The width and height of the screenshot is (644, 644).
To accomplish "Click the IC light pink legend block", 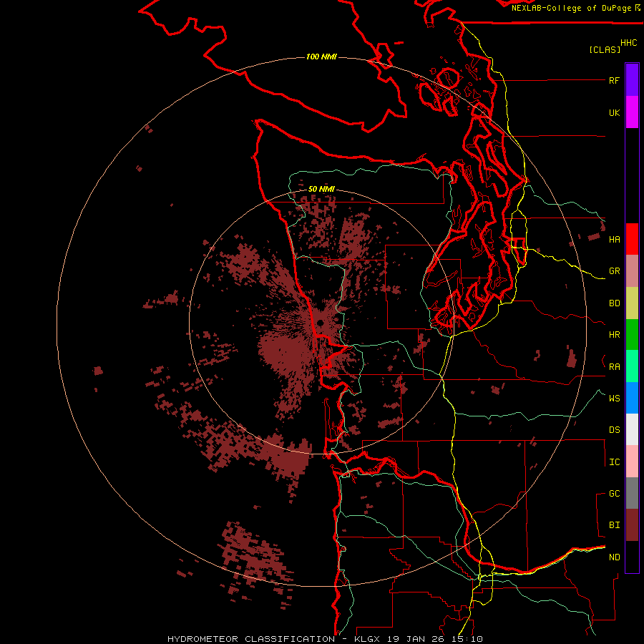I will [x=632, y=462].
